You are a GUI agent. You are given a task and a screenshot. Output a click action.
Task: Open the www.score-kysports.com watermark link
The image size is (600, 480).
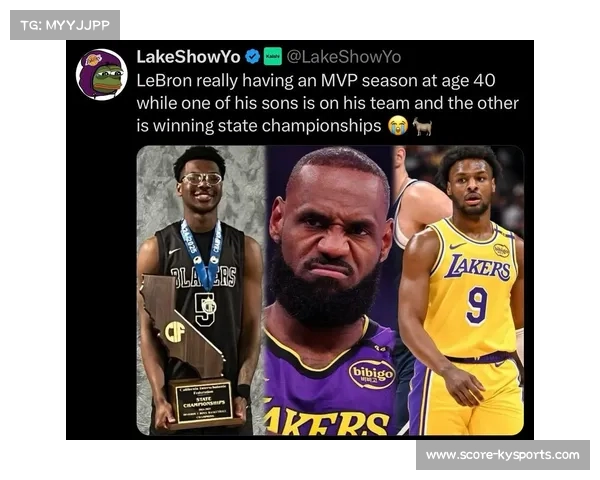coord(503,455)
